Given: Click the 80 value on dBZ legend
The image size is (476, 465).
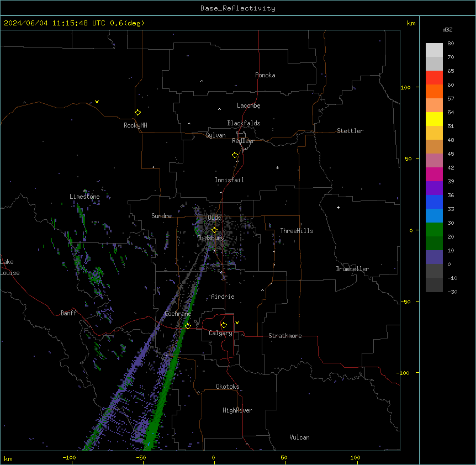Looking at the screenshot, I should click(x=451, y=44).
